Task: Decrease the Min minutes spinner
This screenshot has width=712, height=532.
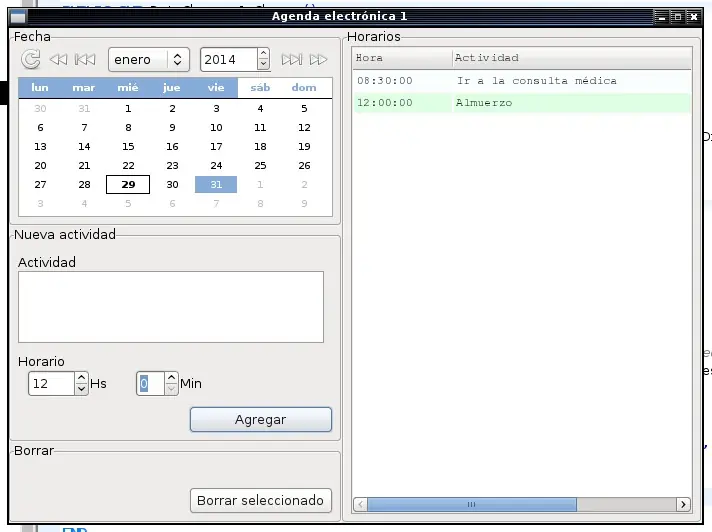Action: coord(171,389)
